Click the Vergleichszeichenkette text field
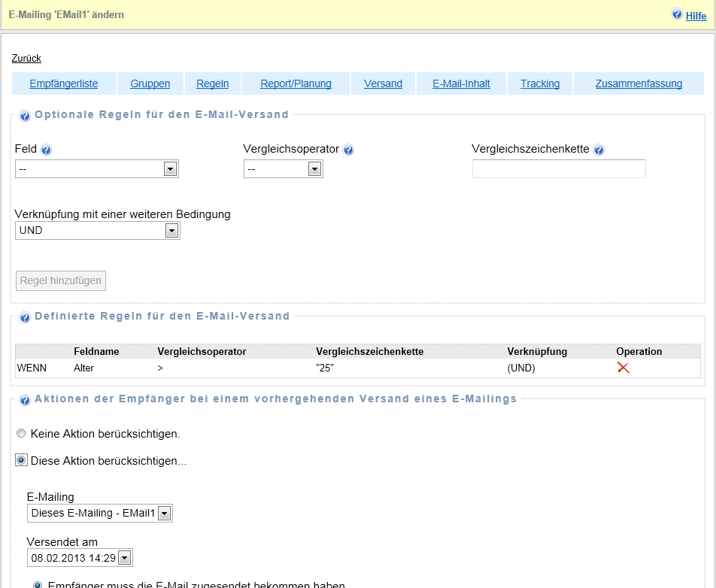 tap(558, 169)
